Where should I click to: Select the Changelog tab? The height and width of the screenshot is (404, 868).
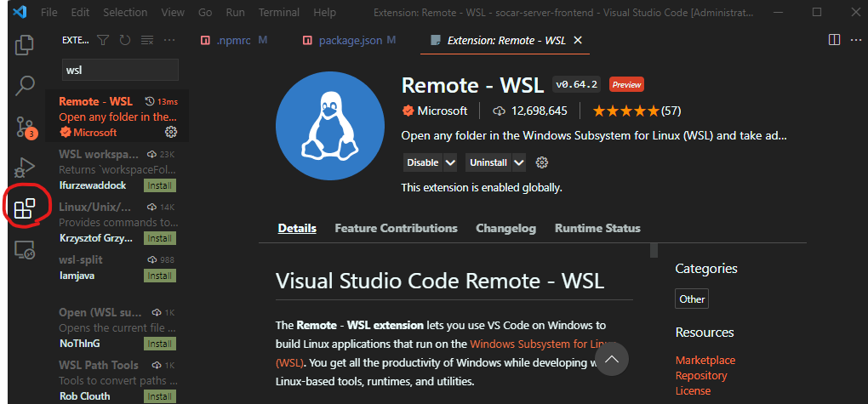tap(506, 228)
